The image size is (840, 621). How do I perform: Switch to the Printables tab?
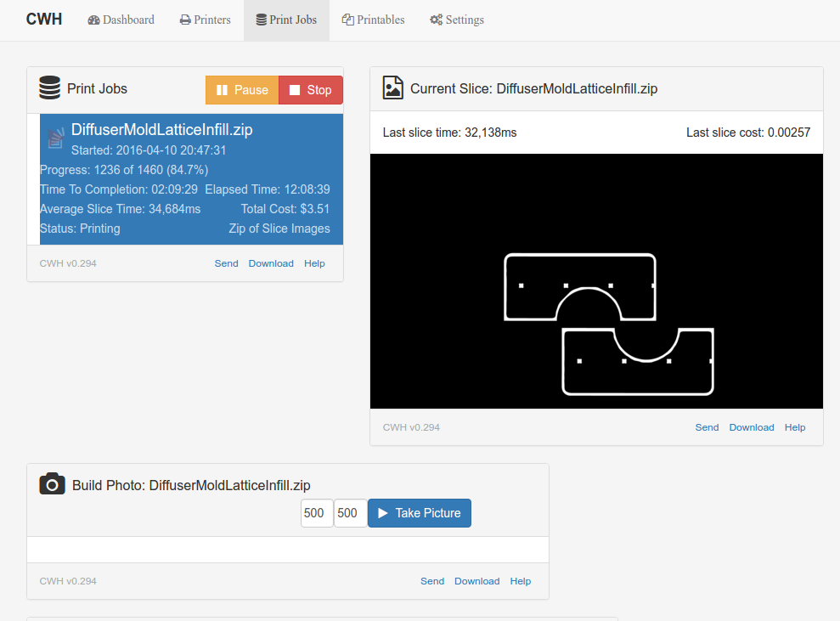click(x=373, y=20)
